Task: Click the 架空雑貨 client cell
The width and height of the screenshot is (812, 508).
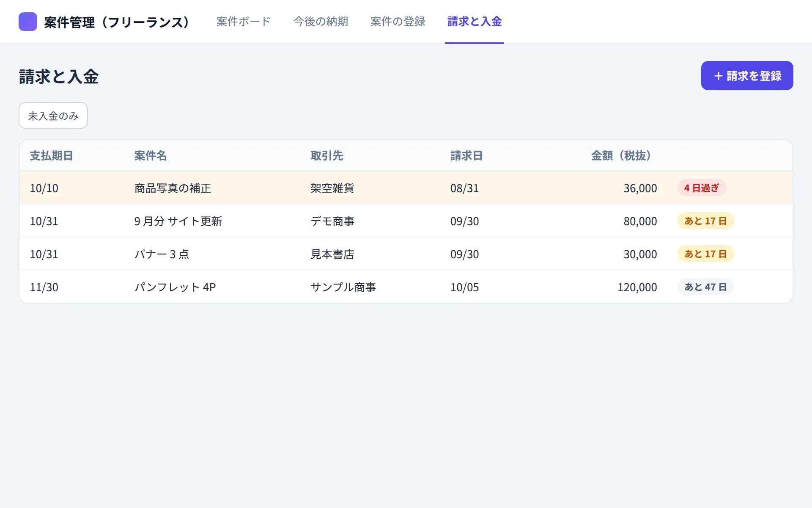Action: [x=332, y=188]
